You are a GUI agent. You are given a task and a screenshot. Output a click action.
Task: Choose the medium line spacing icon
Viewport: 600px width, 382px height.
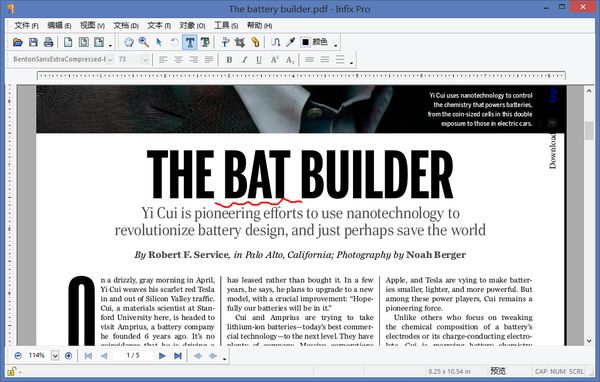(325, 60)
